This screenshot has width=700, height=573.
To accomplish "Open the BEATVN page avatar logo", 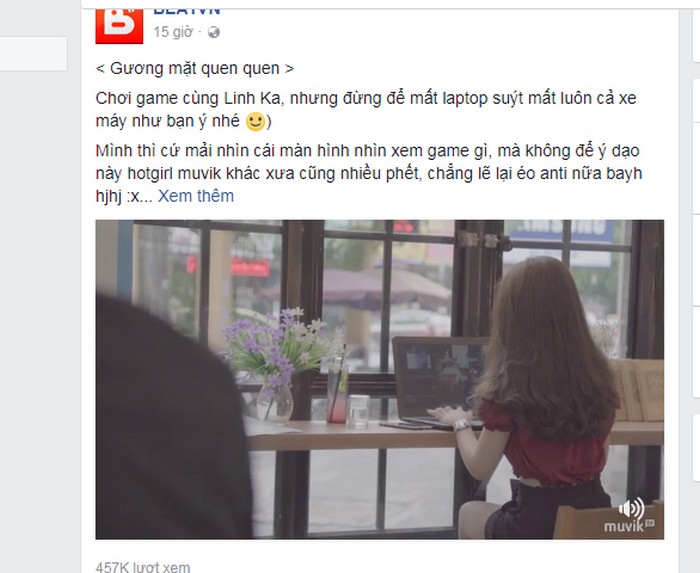I will tap(119, 26).
